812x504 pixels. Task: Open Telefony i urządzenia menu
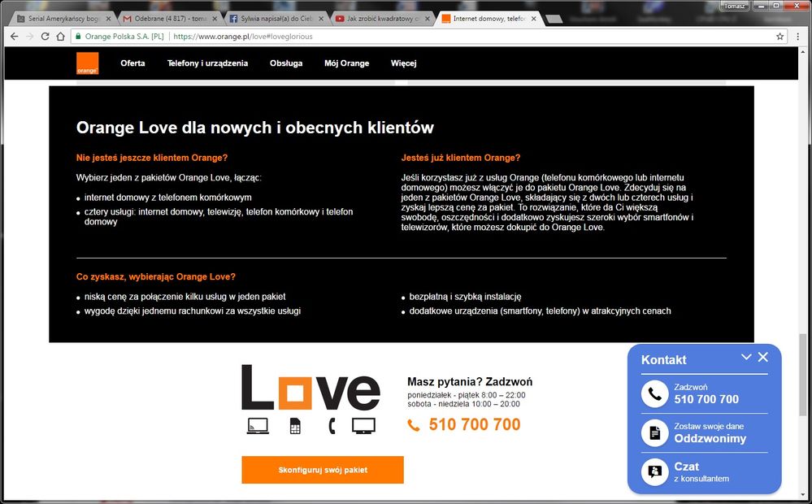[207, 63]
